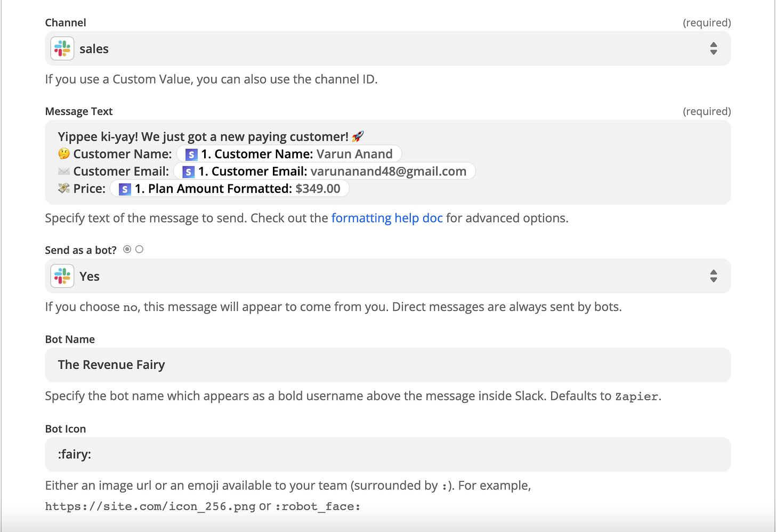Click the envelope emoji before Customer Email

64,171
